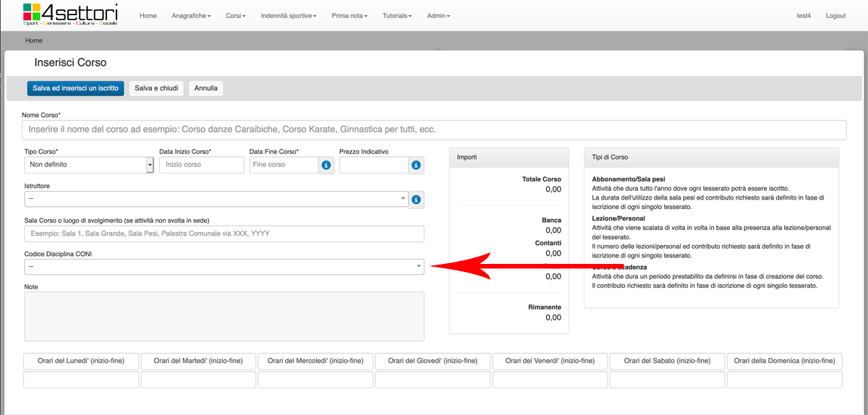The image size is (868, 415).
Task: Click the Data Inizio Corso field
Action: pyautogui.click(x=202, y=165)
